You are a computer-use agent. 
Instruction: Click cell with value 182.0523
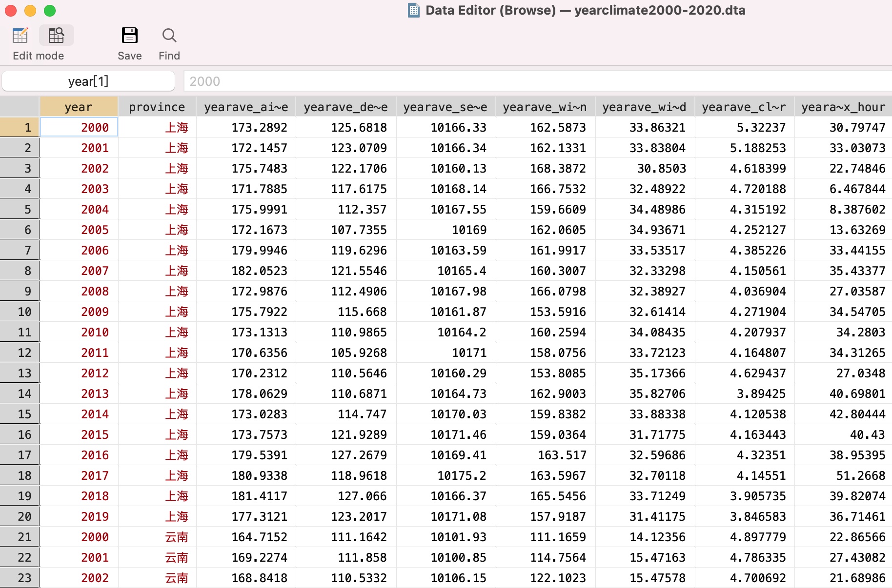(x=246, y=271)
